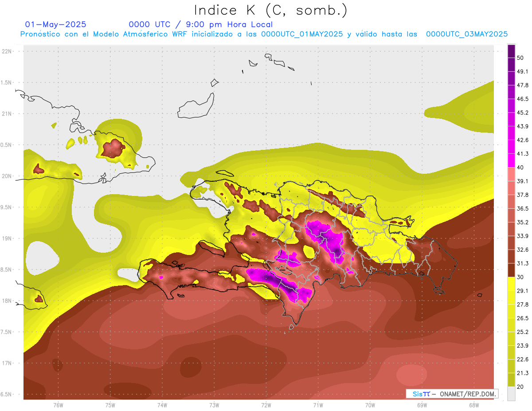Click the colorbar value "27.8"
532x411 pixels.
point(522,305)
